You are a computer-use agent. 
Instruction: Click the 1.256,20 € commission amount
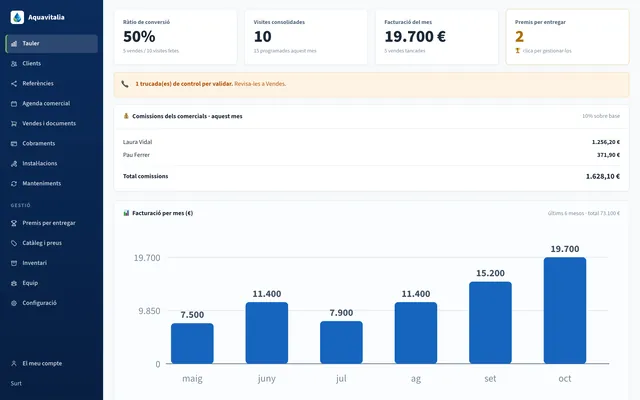click(x=606, y=142)
